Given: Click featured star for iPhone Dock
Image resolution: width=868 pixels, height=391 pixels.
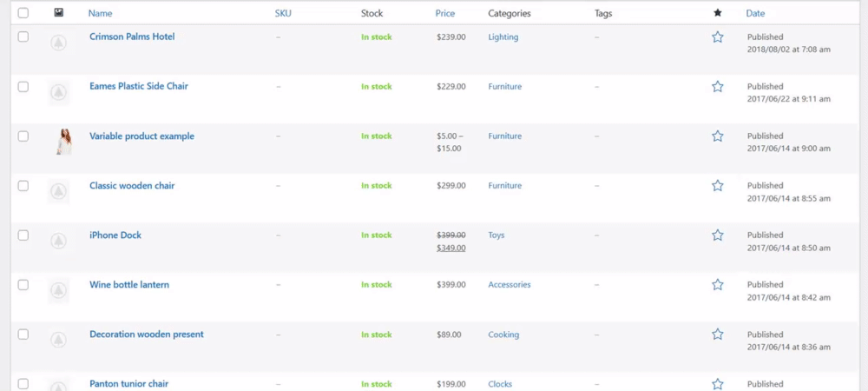Looking at the screenshot, I should point(717,235).
